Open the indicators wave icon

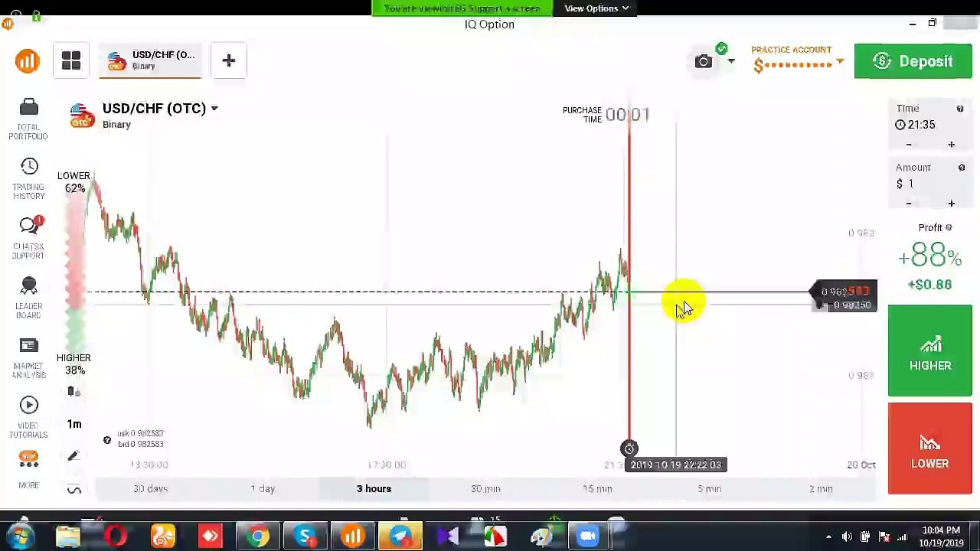74,489
